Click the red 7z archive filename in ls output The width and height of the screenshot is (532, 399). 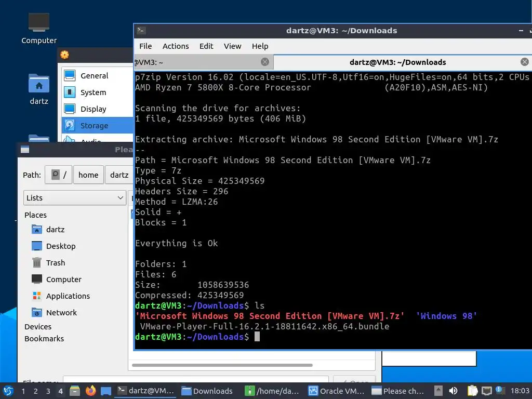point(270,316)
